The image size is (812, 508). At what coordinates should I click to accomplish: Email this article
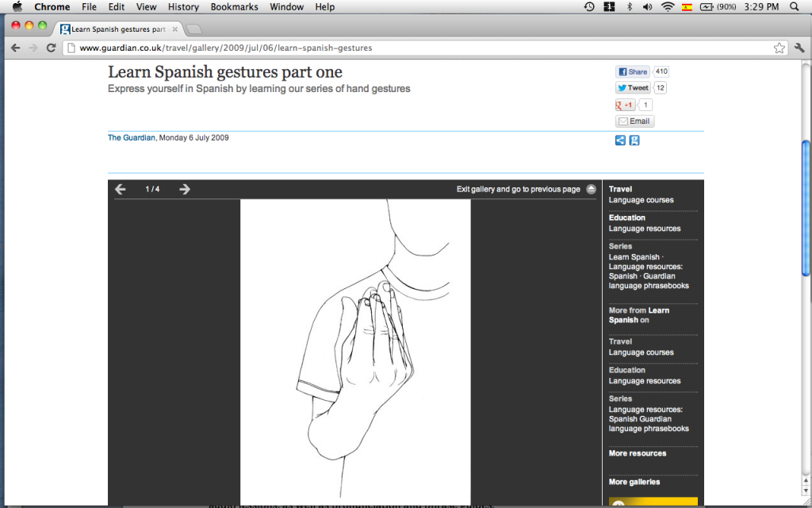coord(634,121)
